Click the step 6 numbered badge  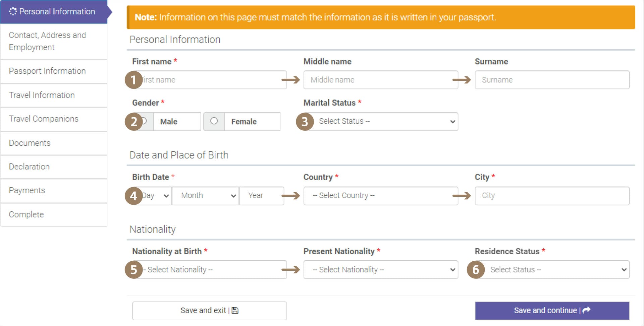(x=475, y=270)
